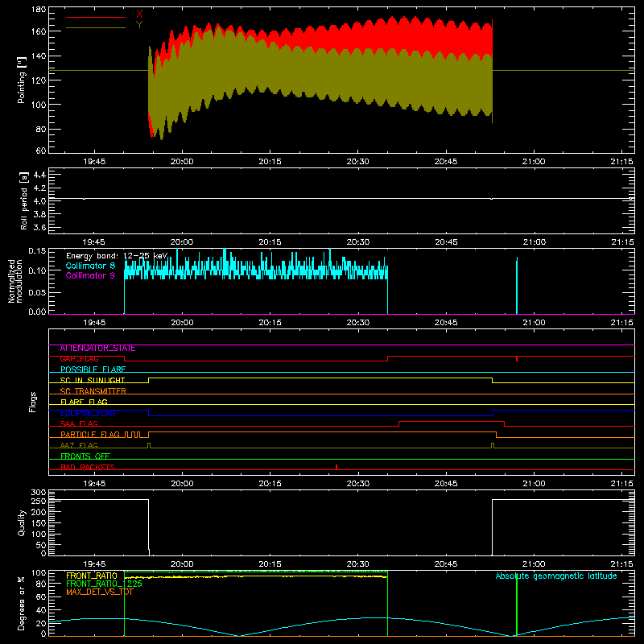
Task: Click the 4.4 tick on Roll period axis
Action: pyautogui.click(x=39, y=175)
